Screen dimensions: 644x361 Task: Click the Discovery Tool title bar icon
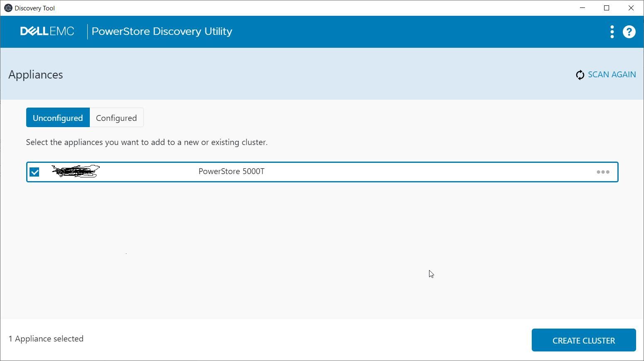tap(8, 8)
